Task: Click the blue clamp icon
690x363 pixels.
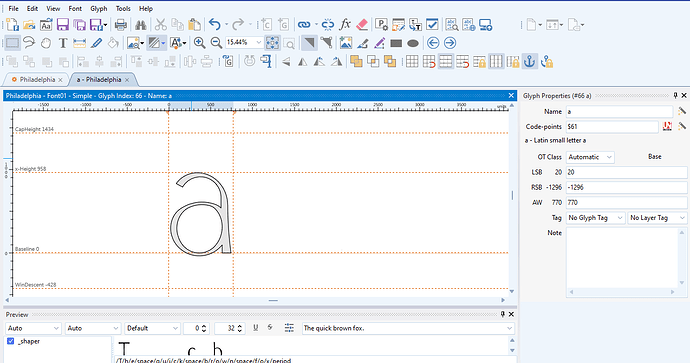Action: (x=266, y=61)
